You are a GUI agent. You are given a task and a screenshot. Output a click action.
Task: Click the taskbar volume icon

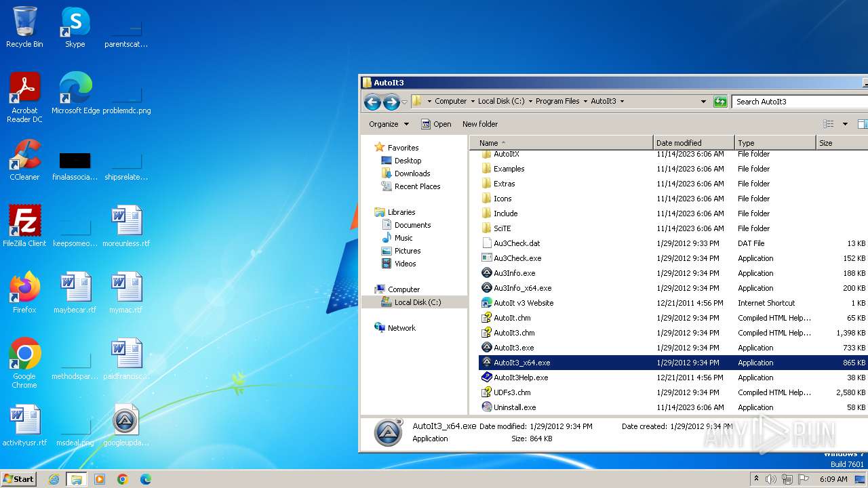click(771, 479)
